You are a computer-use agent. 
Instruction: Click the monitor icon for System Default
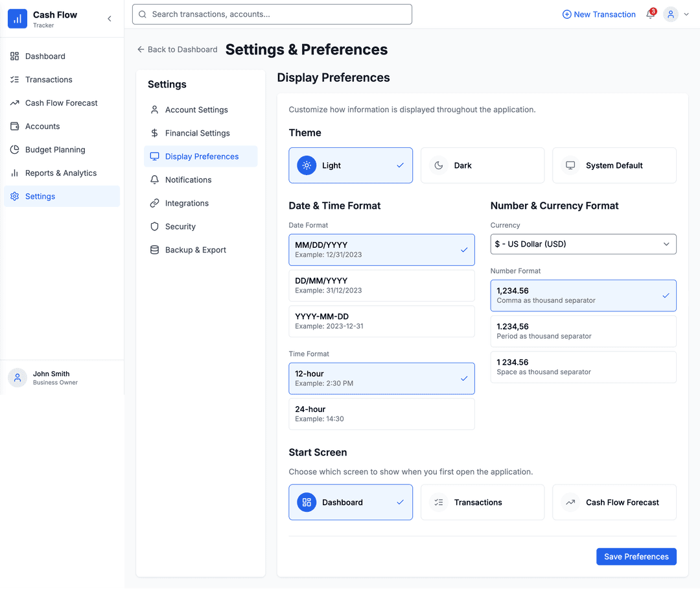(x=570, y=165)
